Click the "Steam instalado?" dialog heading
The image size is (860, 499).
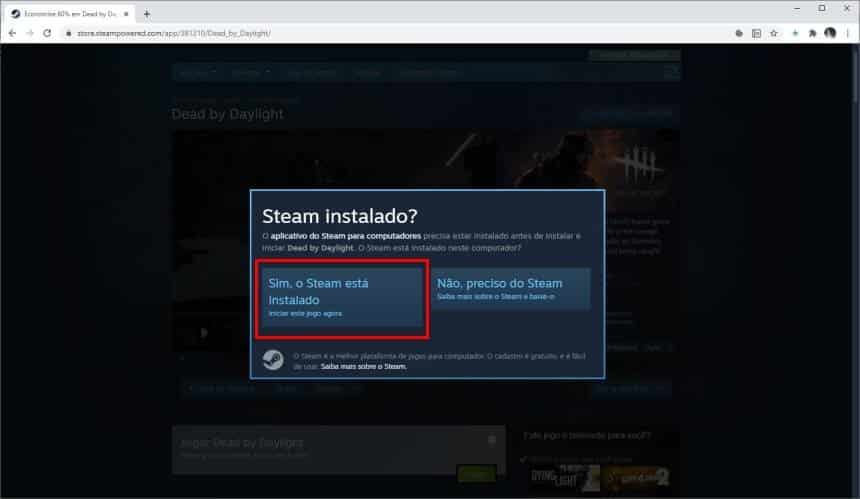tap(340, 216)
